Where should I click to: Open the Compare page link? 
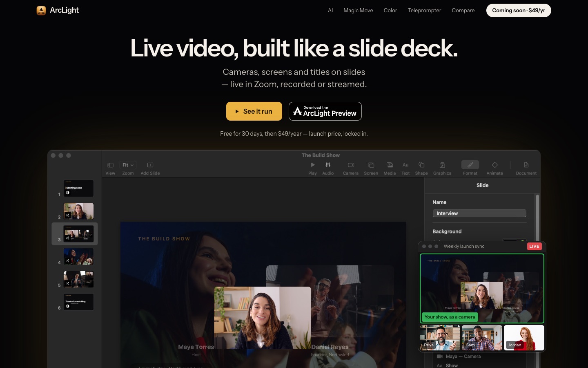(463, 11)
